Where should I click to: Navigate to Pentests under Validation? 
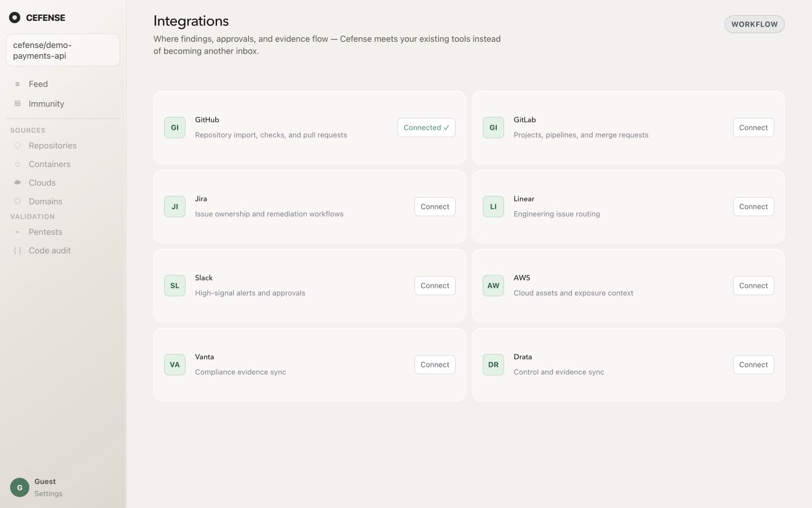[x=46, y=232]
